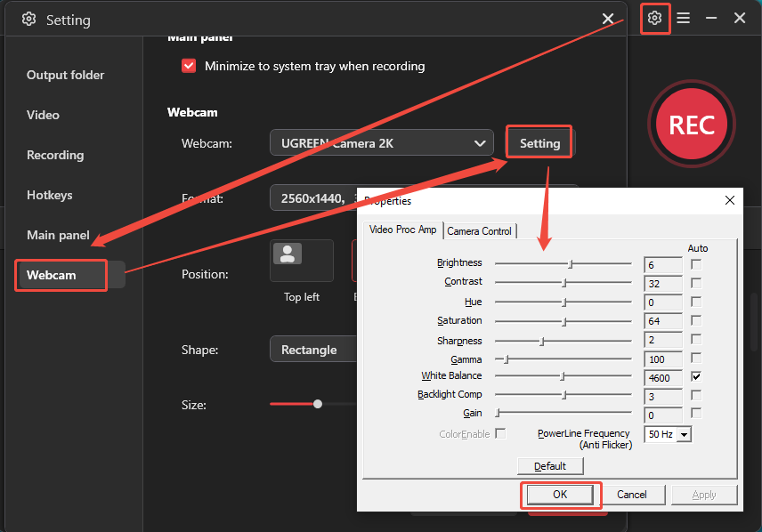762x532 pixels.
Task: Restore camera settings with the Default button
Action: [549, 465]
